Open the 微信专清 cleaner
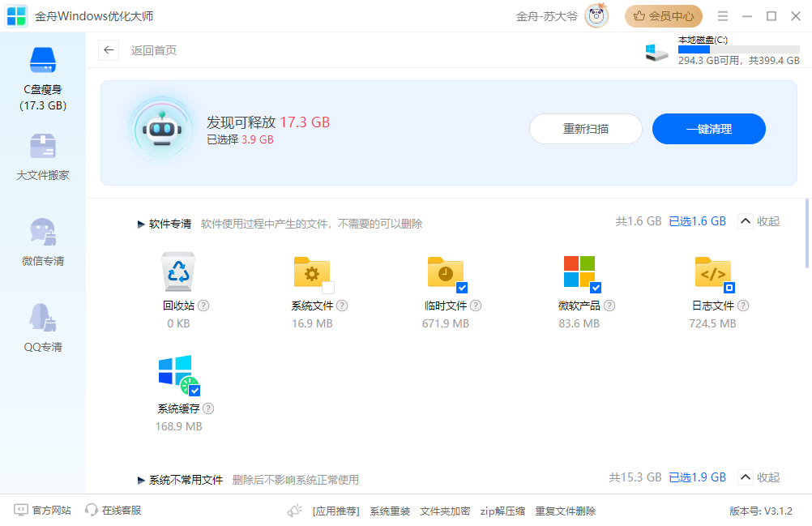This screenshot has width=812, height=526. pos(43,242)
